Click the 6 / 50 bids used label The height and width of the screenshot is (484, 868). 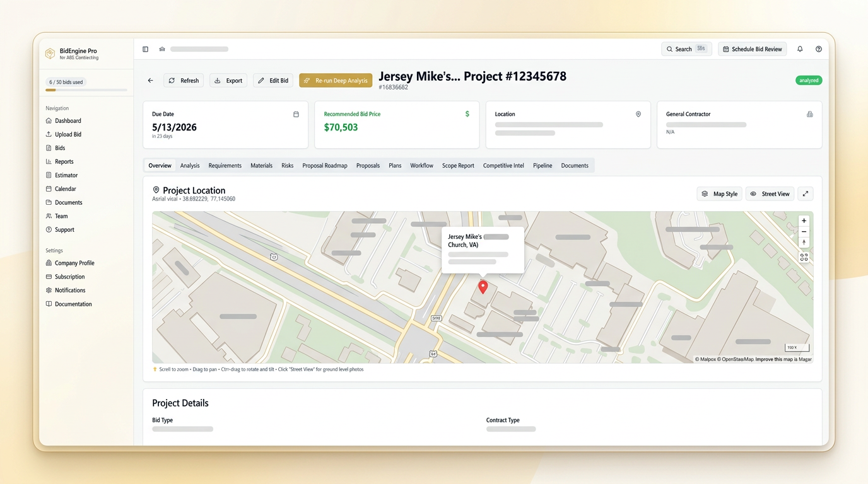(66, 82)
